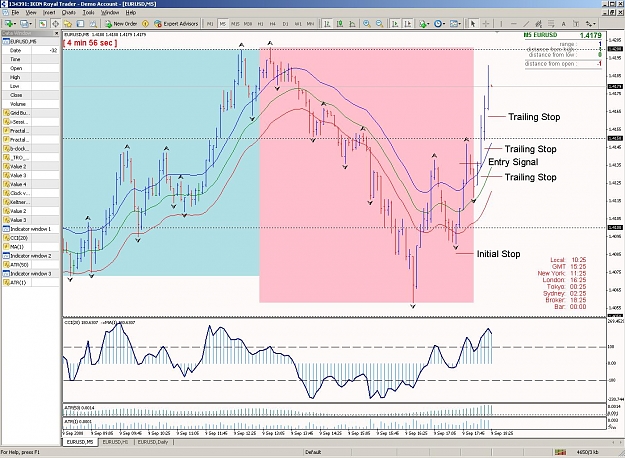Select the Equidistant Channel tool
Screen dimensions: 625x458
[x=539, y=24]
